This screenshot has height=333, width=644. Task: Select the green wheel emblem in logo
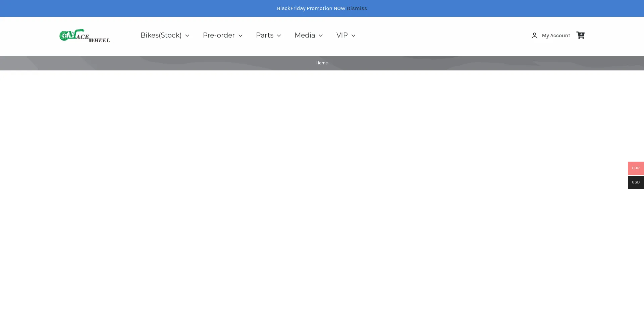(x=65, y=35)
